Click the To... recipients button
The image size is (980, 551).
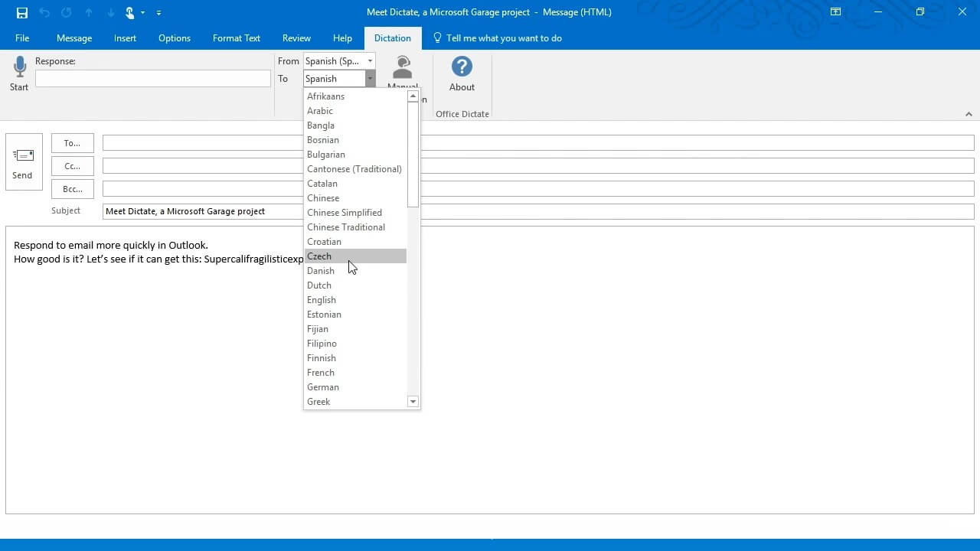(73, 143)
